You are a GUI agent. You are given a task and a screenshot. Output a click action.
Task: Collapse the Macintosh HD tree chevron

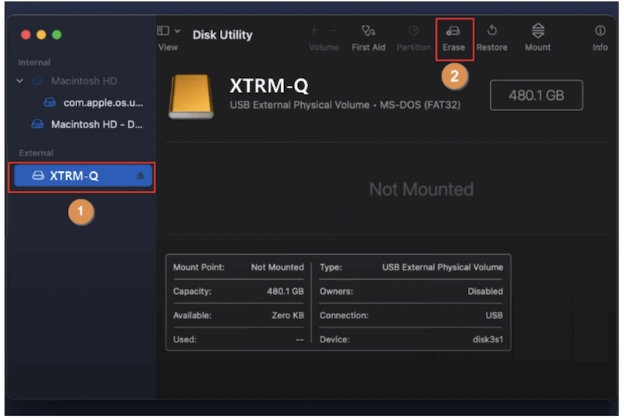(x=21, y=81)
